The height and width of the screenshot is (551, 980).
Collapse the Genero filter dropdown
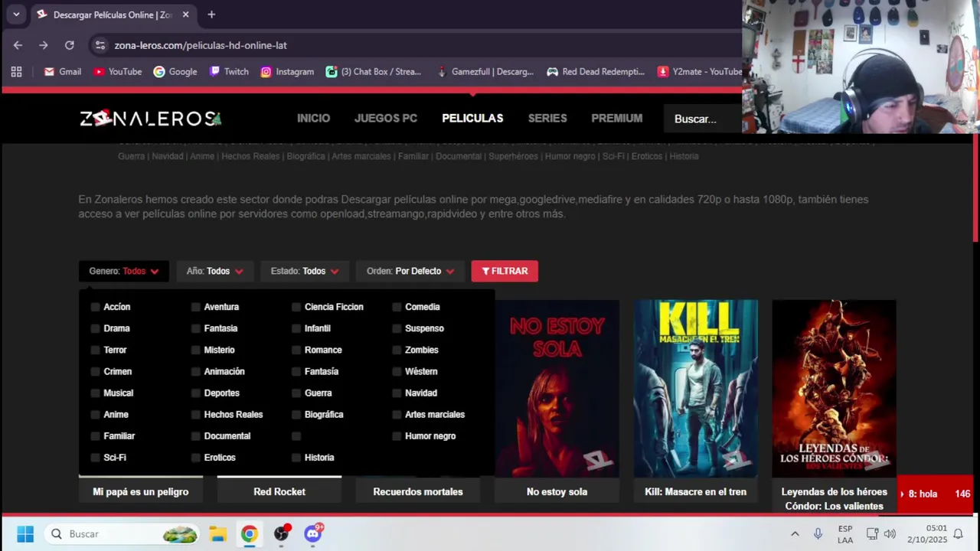pyautogui.click(x=123, y=271)
